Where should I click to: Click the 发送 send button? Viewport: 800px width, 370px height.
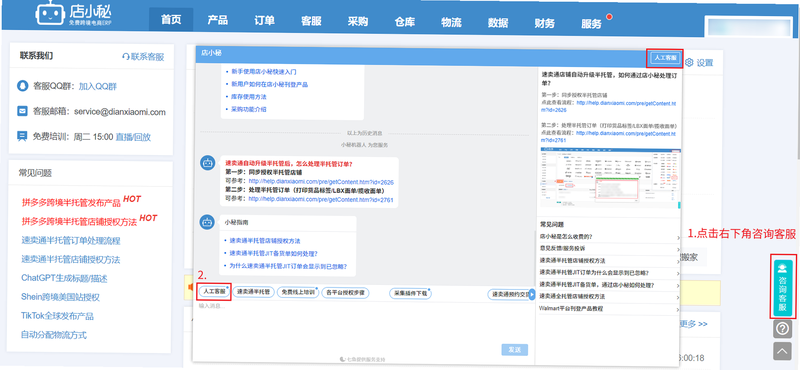tap(515, 350)
